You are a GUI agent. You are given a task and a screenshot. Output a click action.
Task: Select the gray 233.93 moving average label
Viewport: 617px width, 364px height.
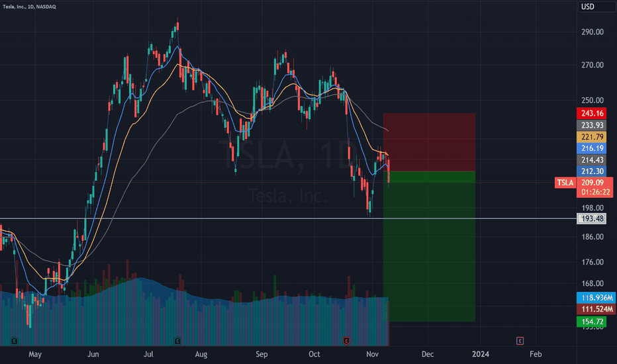[x=591, y=125]
